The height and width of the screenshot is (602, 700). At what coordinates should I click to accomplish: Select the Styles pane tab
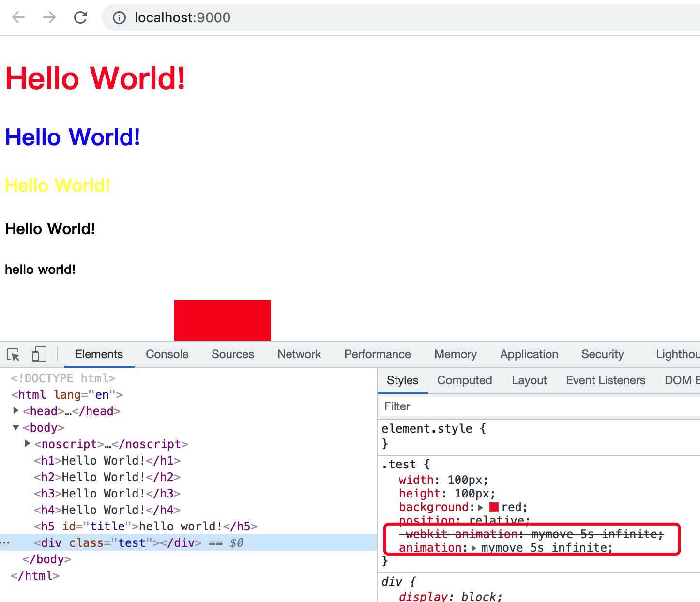tap(402, 380)
